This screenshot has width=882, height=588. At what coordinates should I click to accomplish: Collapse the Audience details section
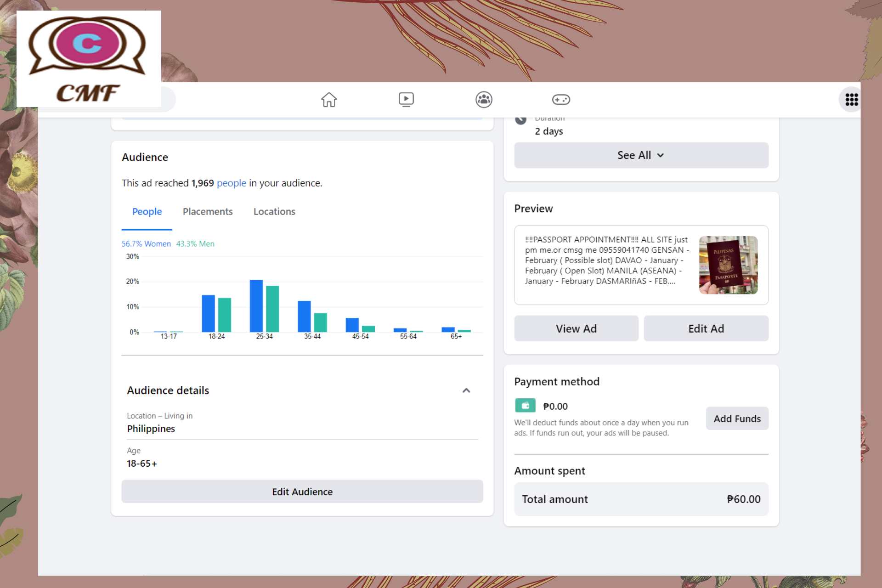tap(466, 390)
